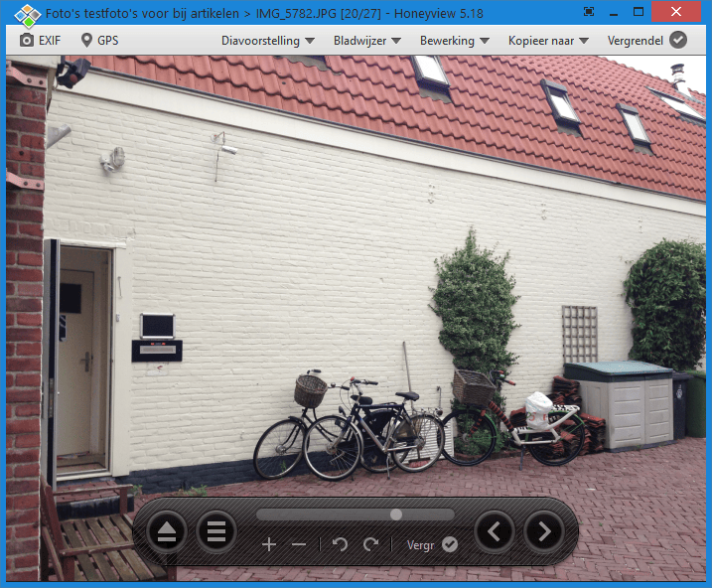The width and height of the screenshot is (712, 588).
Task: Expand the Kopieer naar dropdown
Action: tap(548, 41)
